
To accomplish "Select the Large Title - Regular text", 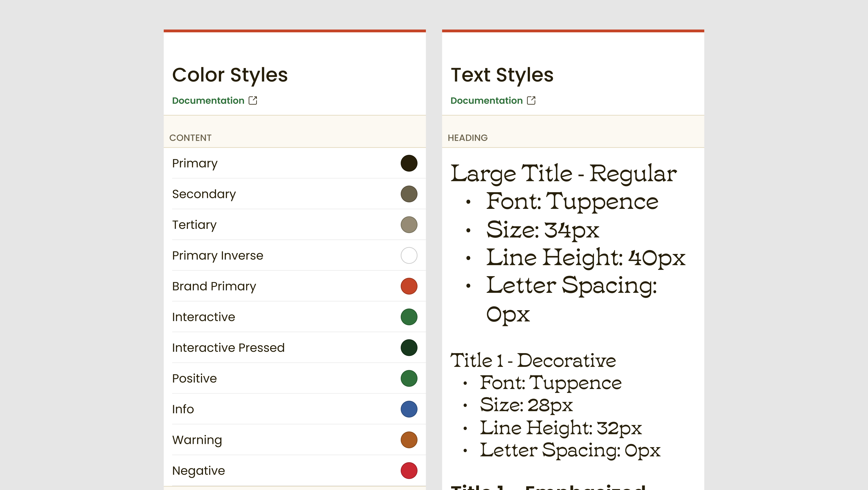I will (563, 174).
